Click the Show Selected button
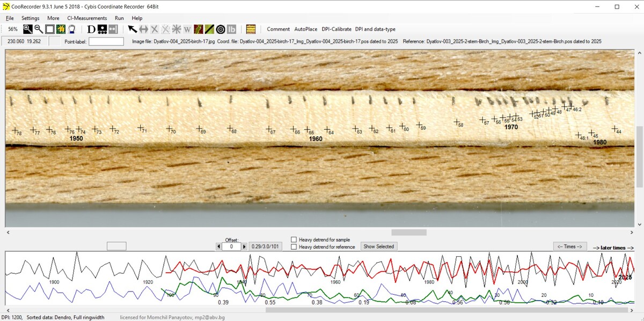The image size is (644, 321). click(378, 247)
